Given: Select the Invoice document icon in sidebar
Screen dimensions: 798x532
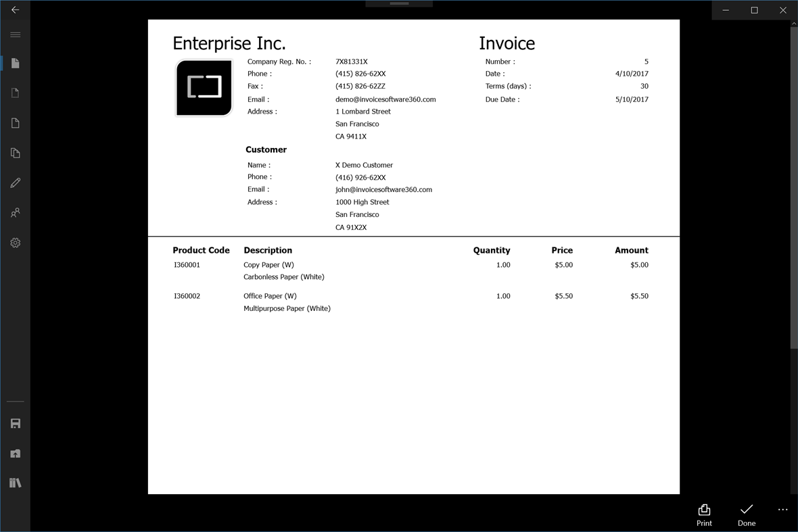Looking at the screenshot, I should click(x=15, y=63).
